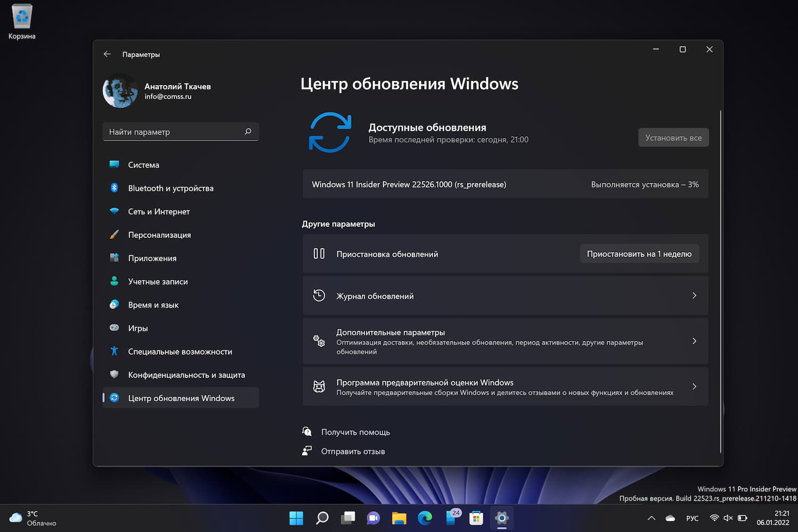Click Приостановить на 1 неделю
The width and height of the screenshot is (798, 532).
[x=639, y=254]
